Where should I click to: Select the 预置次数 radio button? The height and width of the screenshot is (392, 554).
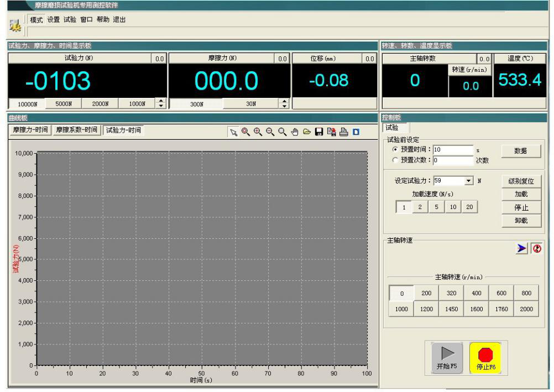coord(395,160)
